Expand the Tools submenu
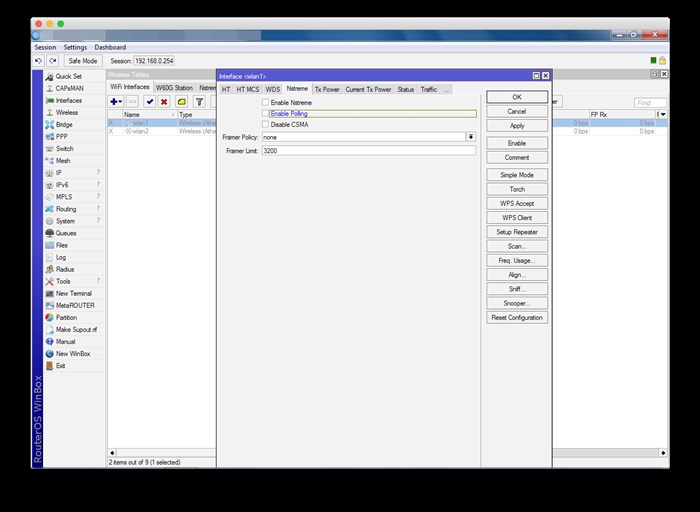Screen dimensions: 700x512 coord(99,280)
